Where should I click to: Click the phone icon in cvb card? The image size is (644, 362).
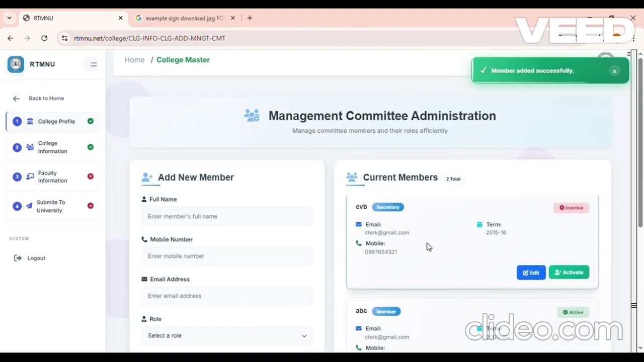click(x=359, y=243)
